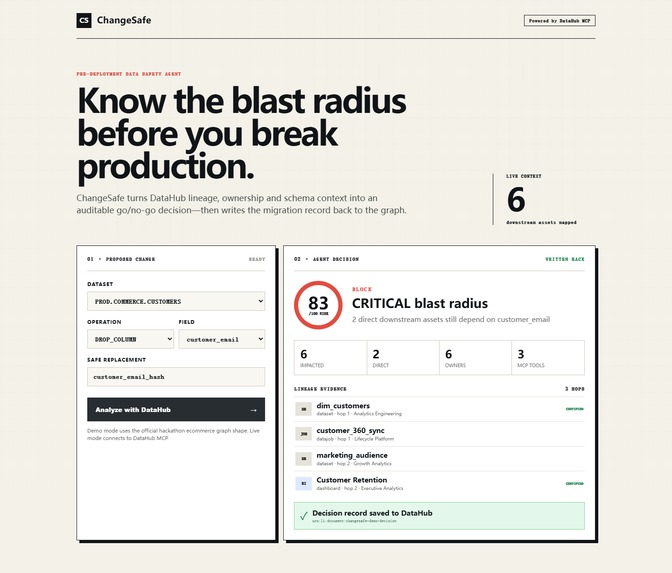Click the 6 Impacted stat card
The height and width of the screenshot is (573, 672).
click(x=330, y=358)
